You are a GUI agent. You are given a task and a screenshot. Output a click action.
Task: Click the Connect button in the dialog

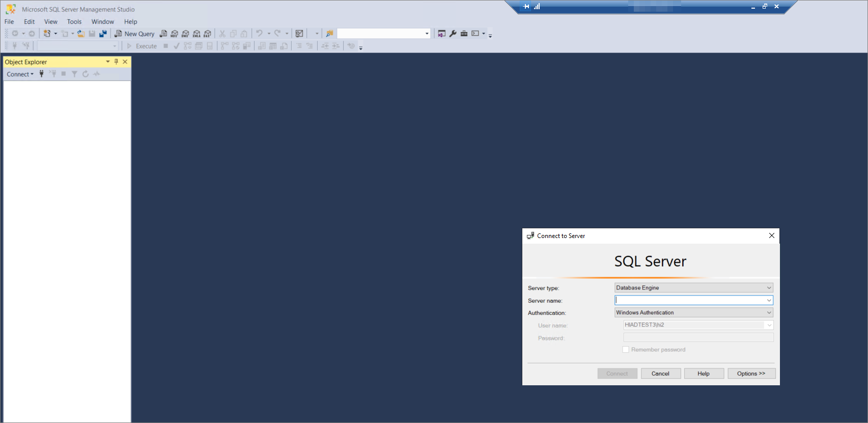coord(617,374)
